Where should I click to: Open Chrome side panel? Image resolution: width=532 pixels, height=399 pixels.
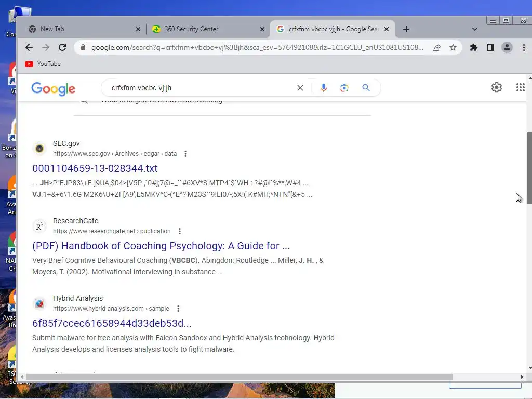[490, 47]
